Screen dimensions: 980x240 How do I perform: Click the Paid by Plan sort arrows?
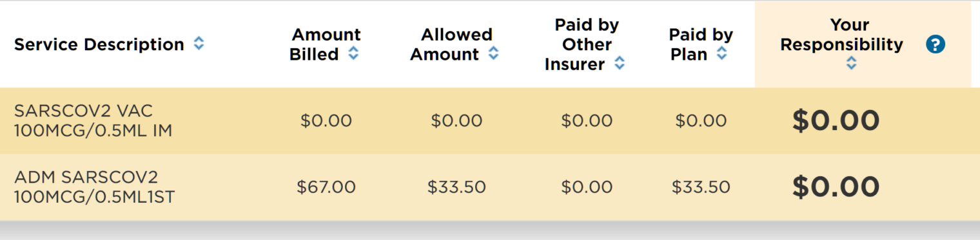722,54
